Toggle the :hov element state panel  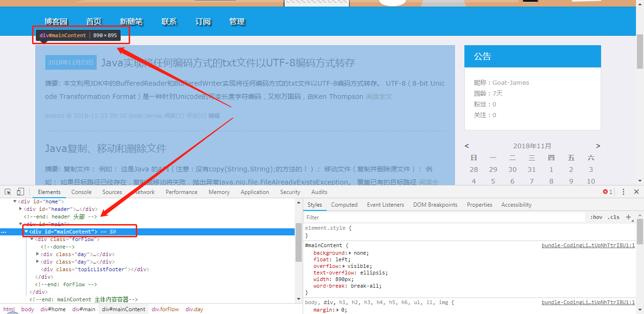pos(596,217)
